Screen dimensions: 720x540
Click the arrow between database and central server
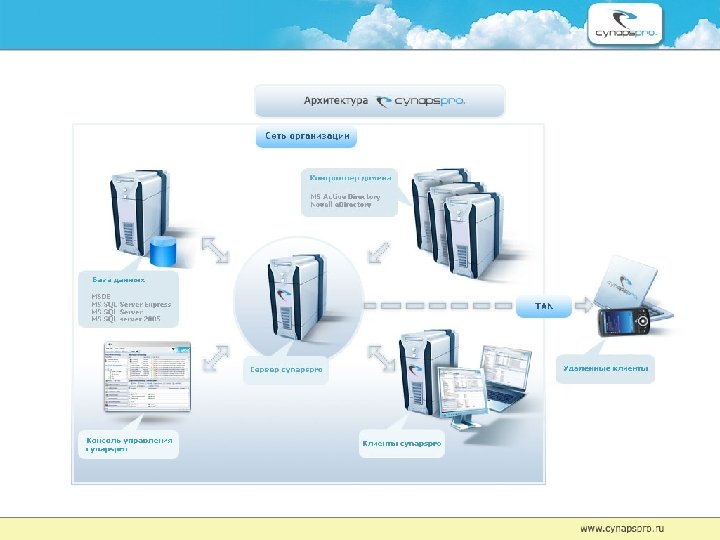pos(215,250)
